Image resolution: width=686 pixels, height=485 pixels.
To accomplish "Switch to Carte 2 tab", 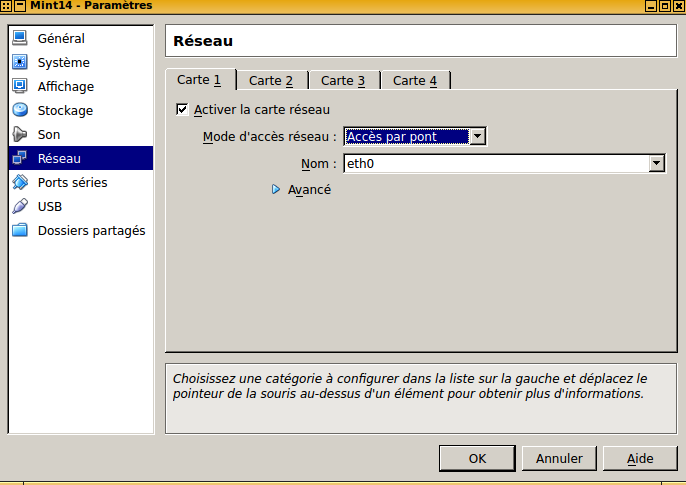I will (x=271, y=81).
